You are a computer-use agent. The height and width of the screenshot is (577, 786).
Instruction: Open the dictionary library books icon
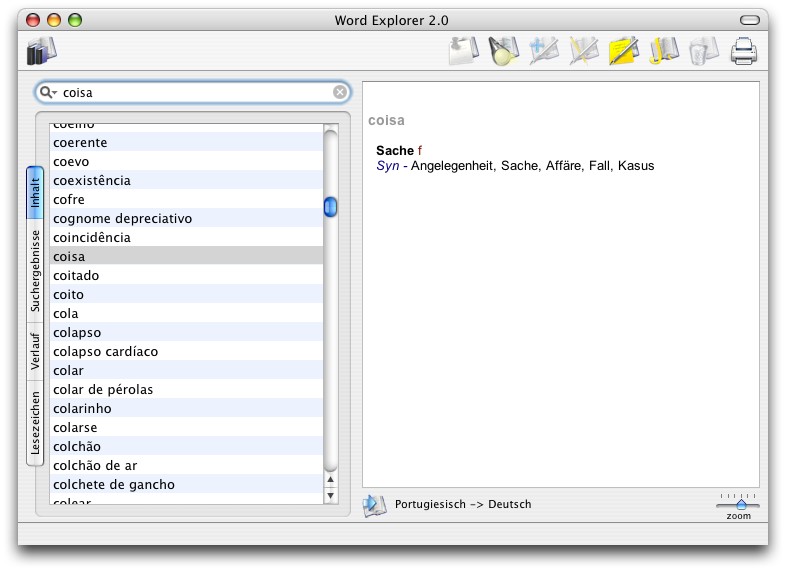tap(42, 51)
